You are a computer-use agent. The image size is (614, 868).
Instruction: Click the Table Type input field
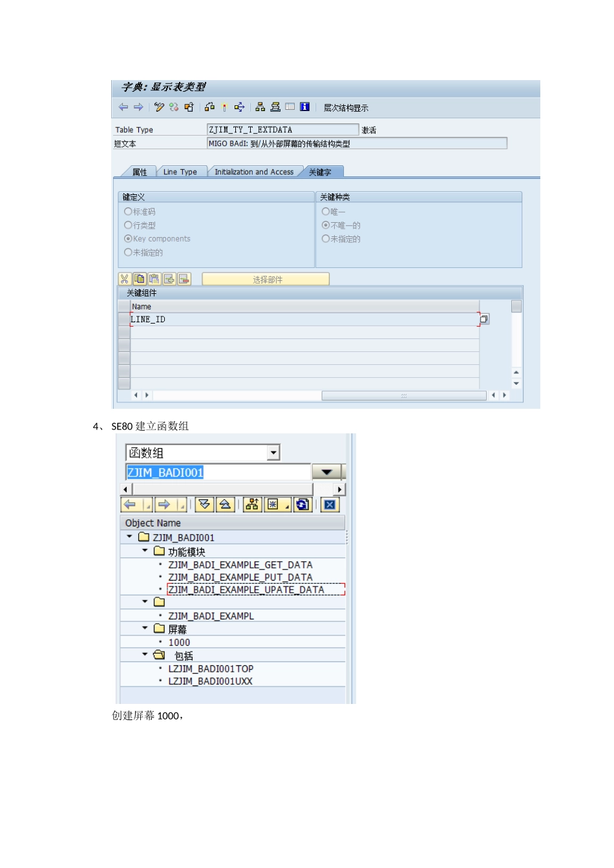282,130
